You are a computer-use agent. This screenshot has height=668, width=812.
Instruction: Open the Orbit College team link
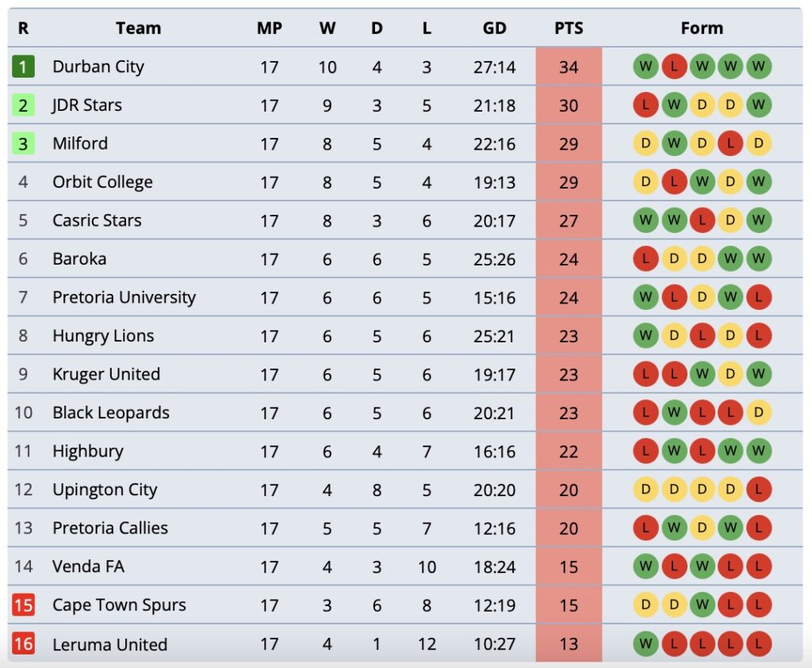102,182
